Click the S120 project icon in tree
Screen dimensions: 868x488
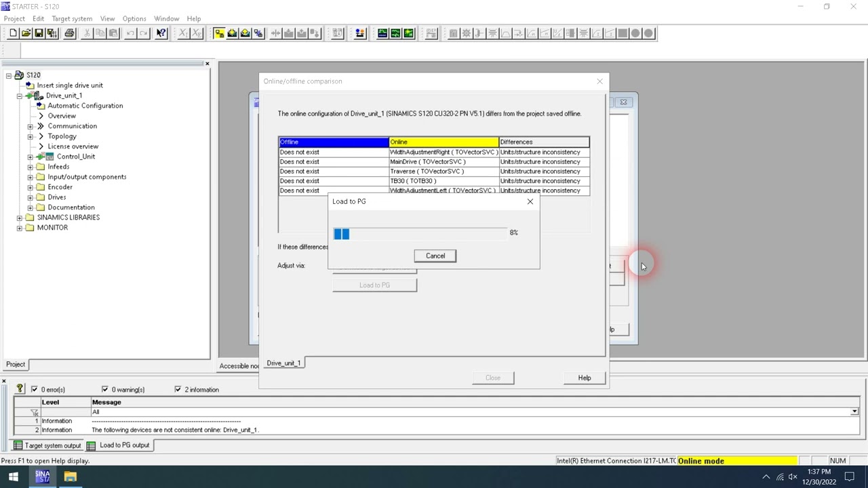click(19, 75)
